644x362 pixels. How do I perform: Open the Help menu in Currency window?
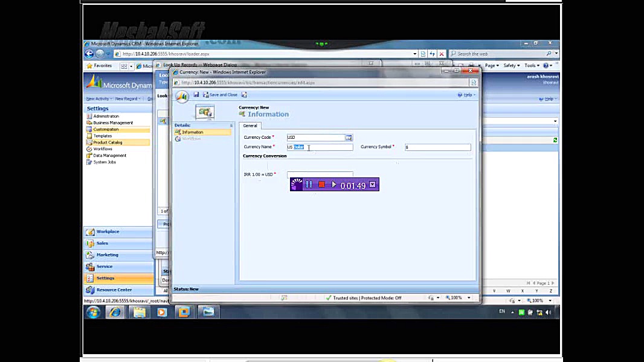point(466,95)
